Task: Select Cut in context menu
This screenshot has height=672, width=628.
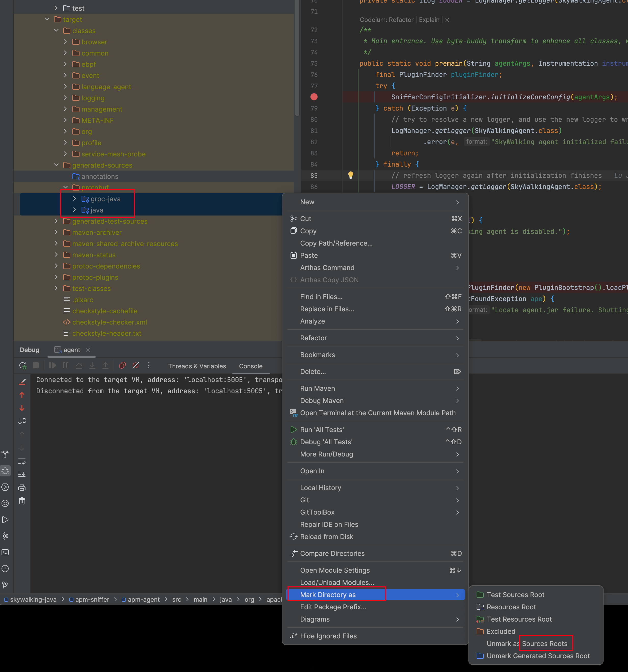Action: (x=375, y=219)
